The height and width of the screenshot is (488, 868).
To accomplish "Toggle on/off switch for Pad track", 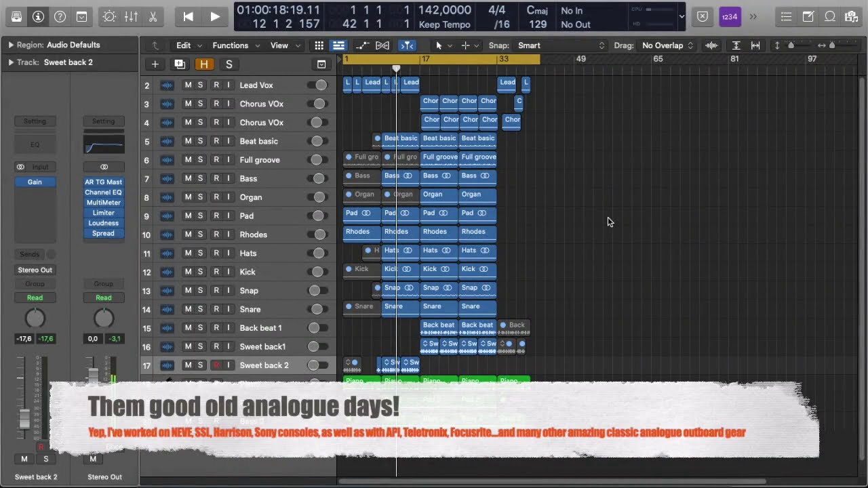I will click(x=317, y=216).
